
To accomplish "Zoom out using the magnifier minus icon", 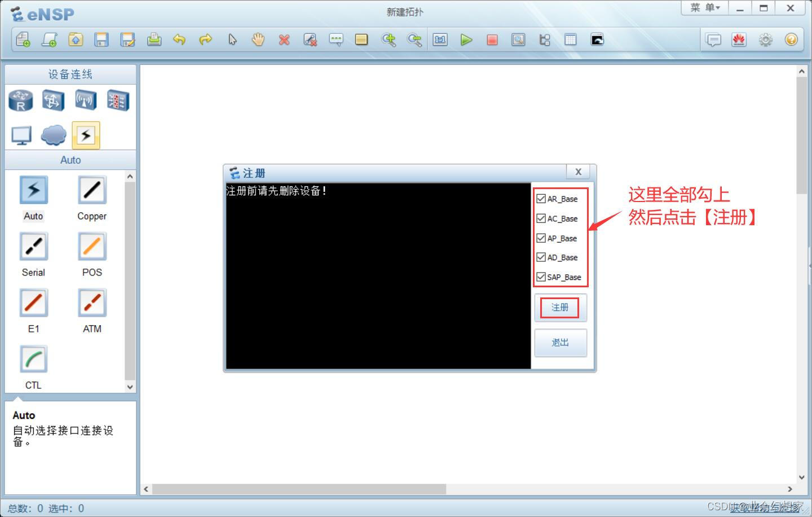I will coord(414,40).
